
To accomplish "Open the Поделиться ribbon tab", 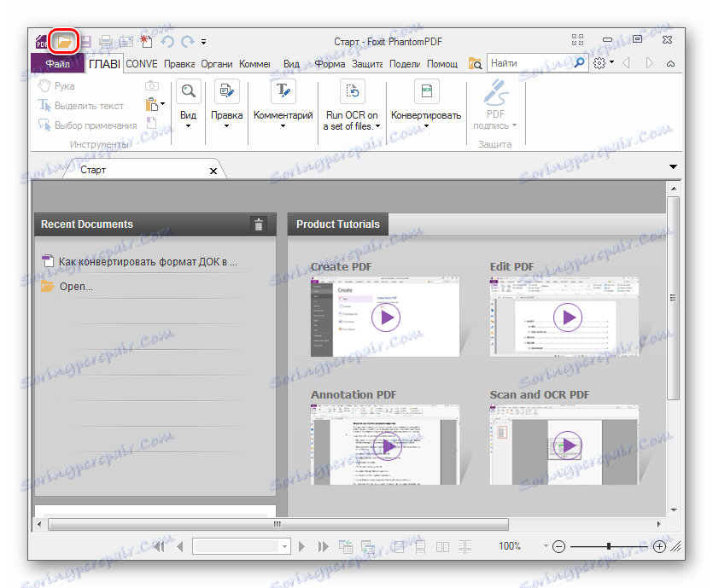I will [405, 64].
